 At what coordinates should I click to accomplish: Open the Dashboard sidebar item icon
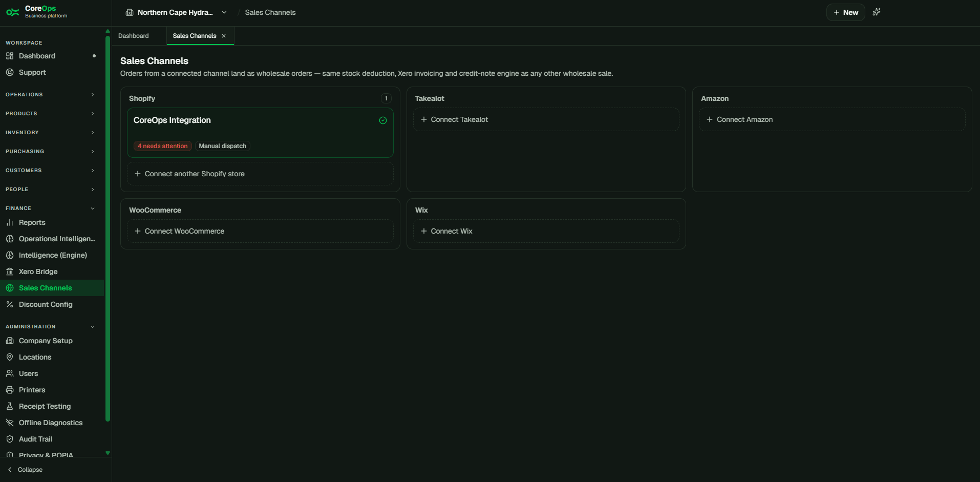10,56
